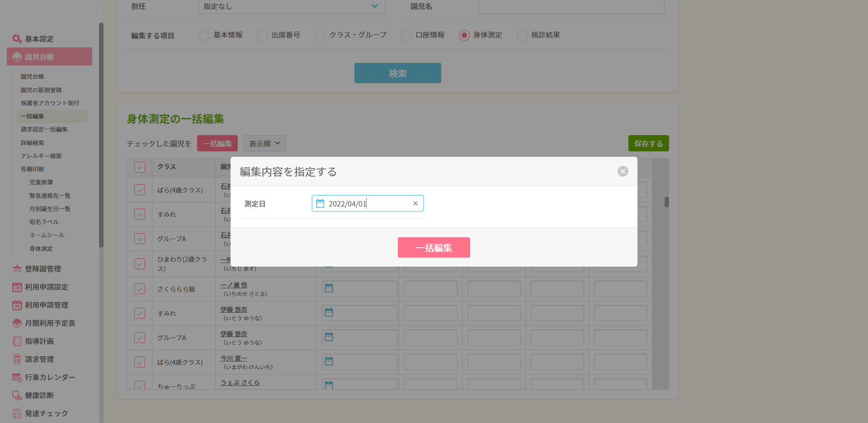
Task: Open 園児の新規登録 in sidebar
Action: pyautogui.click(x=41, y=90)
